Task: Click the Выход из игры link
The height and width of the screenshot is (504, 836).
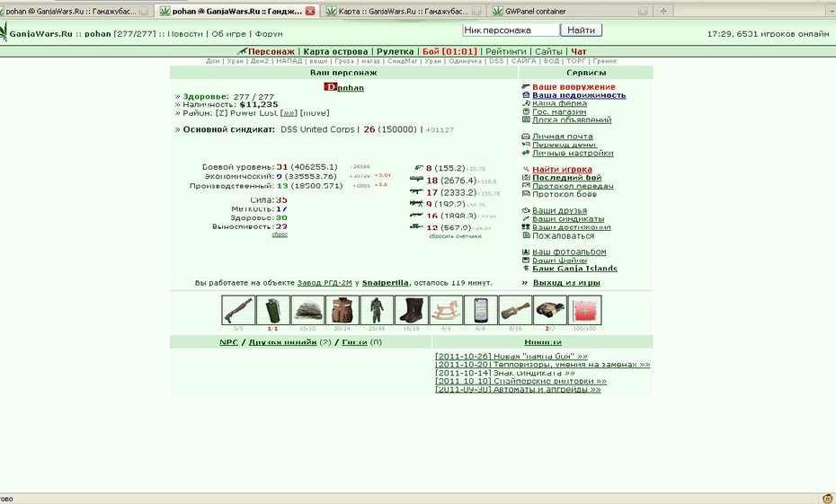Action: pyautogui.click(x=566, y=283)
